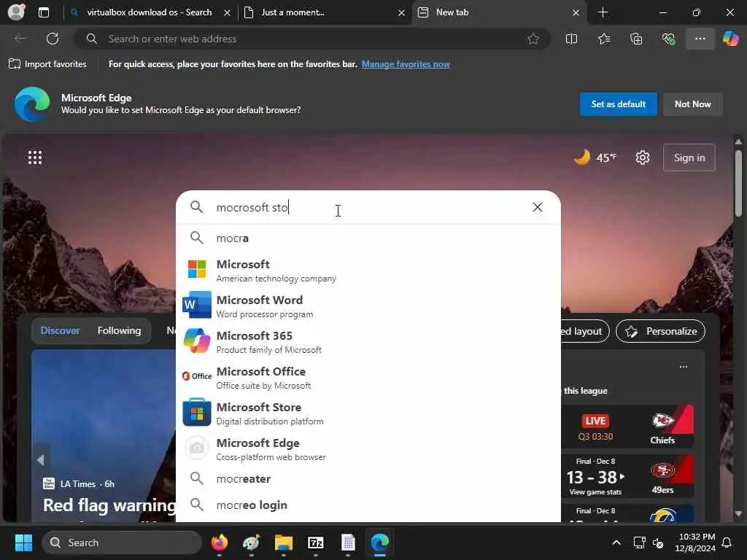Viewport: 747px width, 560px height.
Task: Open the Favorites list icon
Action: (603, 39)
